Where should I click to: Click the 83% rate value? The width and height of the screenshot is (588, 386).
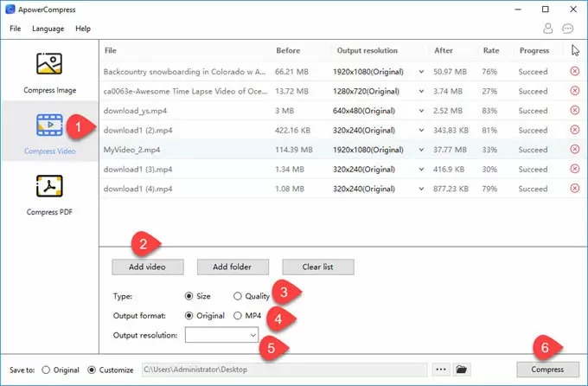pyautogui.click(x=489, y=111)
